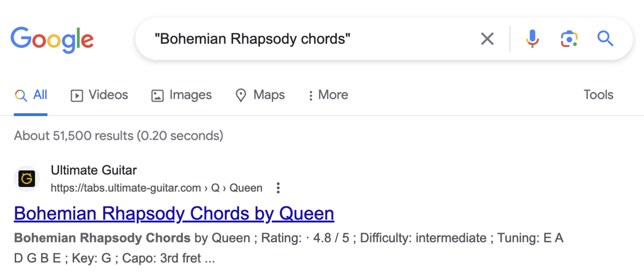Click the Images picture icon
The image size is (644, 280).
(x=157, y=95)
